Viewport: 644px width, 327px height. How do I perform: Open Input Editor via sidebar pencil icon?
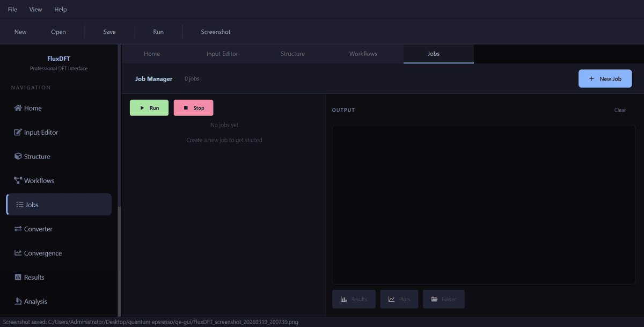[x=18, y=132]
